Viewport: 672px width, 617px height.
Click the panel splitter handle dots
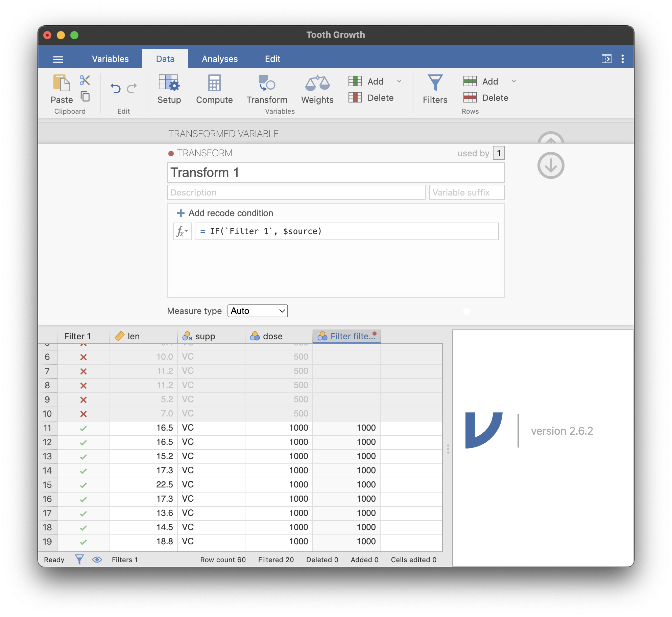448,449
